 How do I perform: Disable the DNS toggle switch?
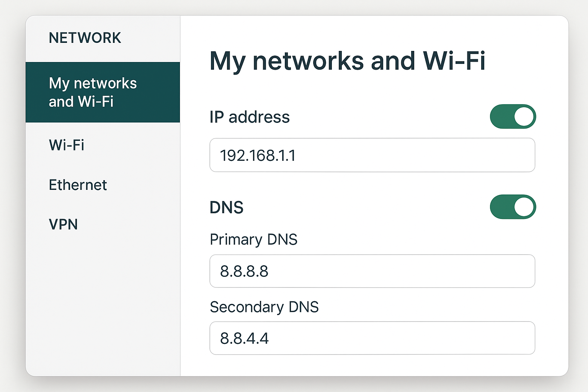513,207
